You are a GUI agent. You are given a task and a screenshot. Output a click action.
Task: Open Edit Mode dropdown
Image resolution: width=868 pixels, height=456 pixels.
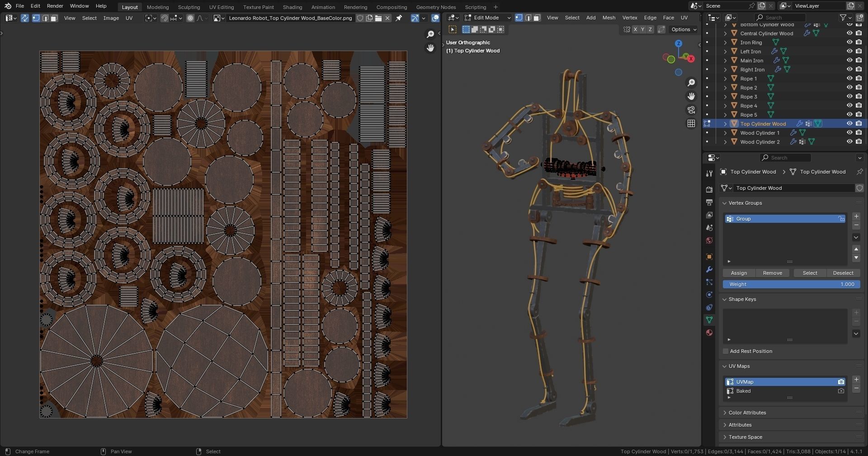point(487,18)
